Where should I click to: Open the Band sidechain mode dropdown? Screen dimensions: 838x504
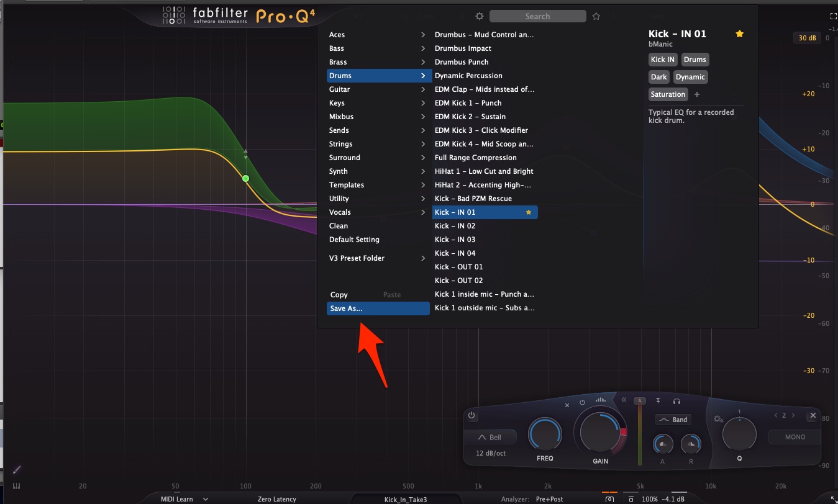674,420
